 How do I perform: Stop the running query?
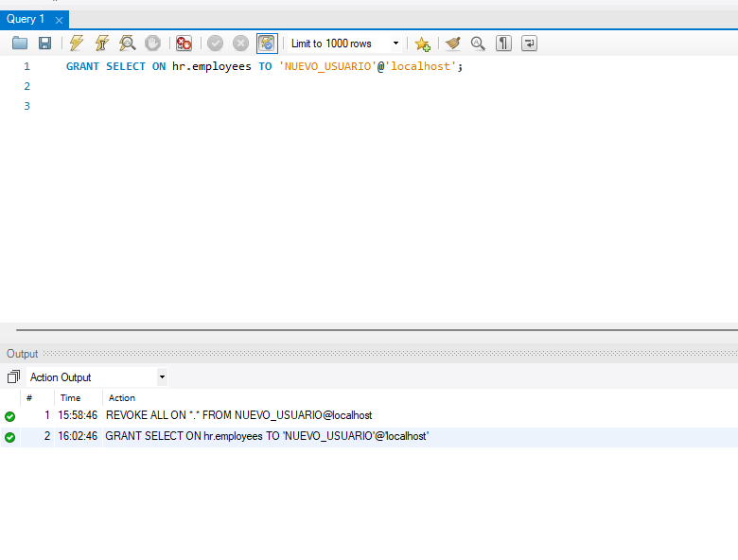[x=152, y=44]
